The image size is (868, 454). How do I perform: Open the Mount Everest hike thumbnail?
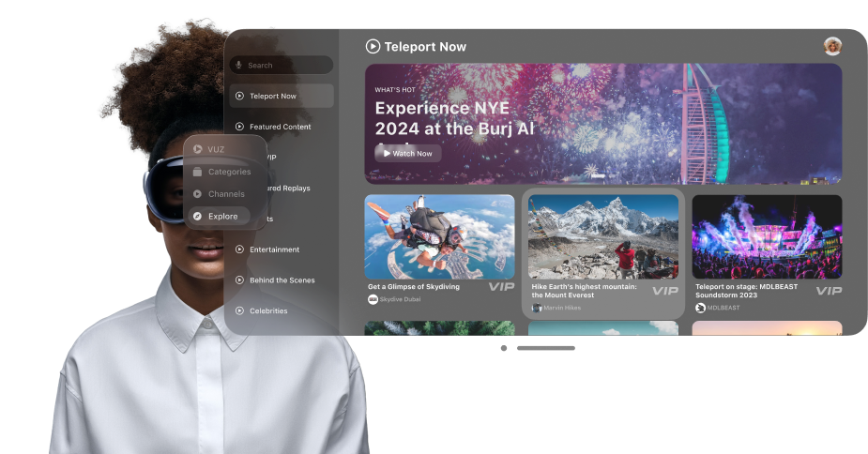click(x=603, y=237)
